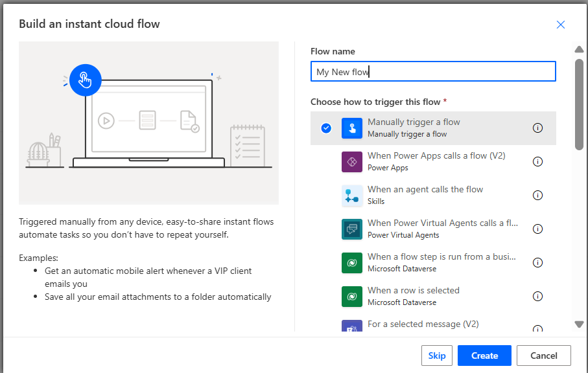Select When Power Apps calls a flow (V2)
The image size is (588, 373).
pyautogui.click(x=433, y=162)
